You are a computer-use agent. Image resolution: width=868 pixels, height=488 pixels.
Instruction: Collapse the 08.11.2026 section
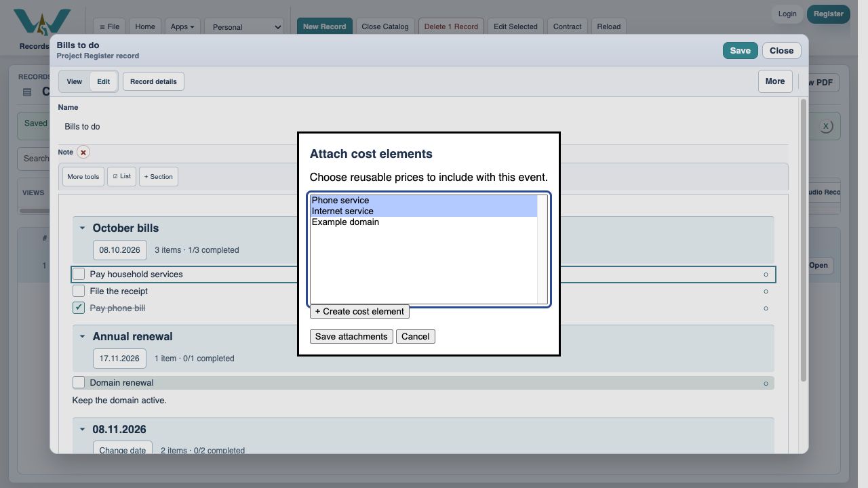(x=82, y=430)
